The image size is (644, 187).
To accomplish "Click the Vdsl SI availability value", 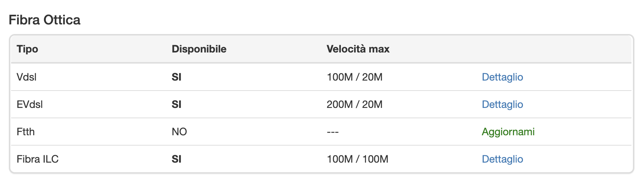I will coord(177,77).
